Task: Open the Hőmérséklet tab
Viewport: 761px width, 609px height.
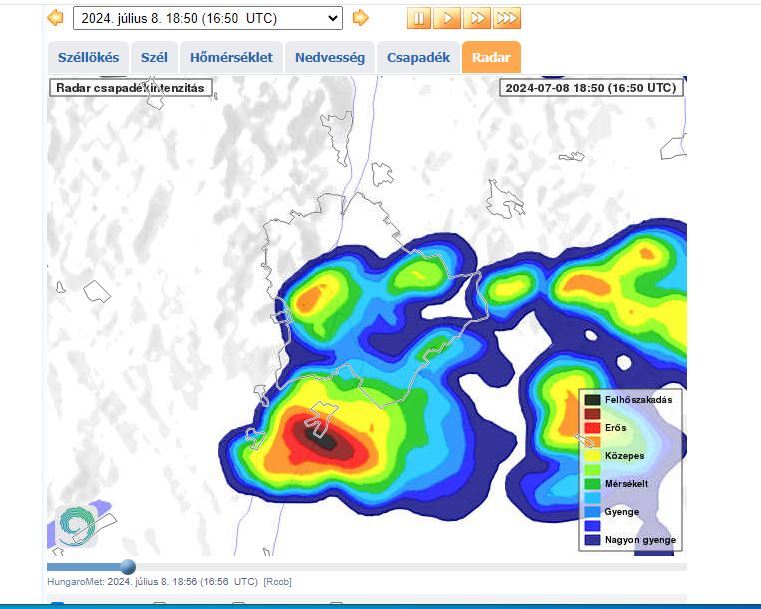Action: tap(232, 58)
